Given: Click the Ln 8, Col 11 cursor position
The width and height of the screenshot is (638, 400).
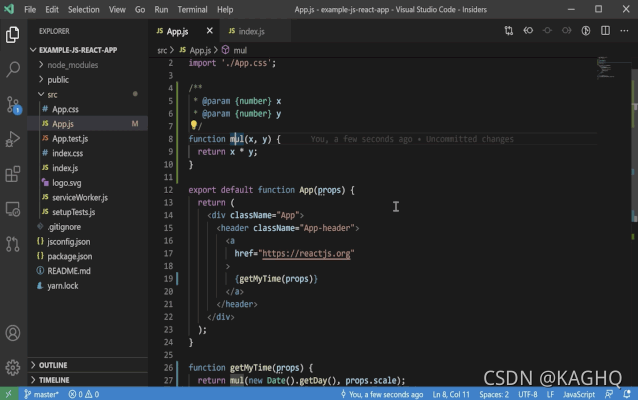Looking at the screenshot, I should [451, 394].
